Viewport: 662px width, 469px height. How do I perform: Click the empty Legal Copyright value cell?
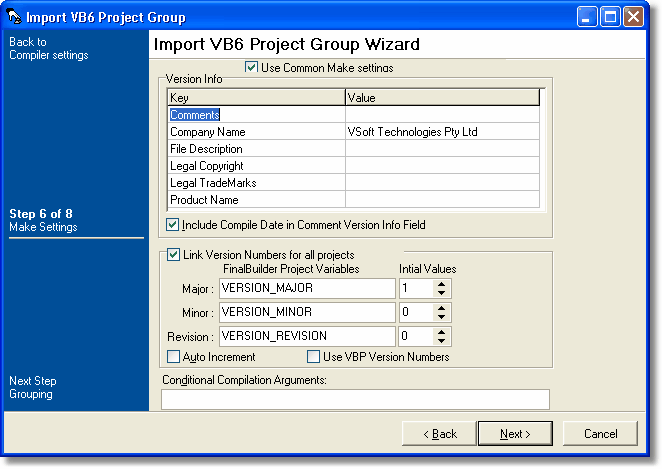[x=442, y=165]
